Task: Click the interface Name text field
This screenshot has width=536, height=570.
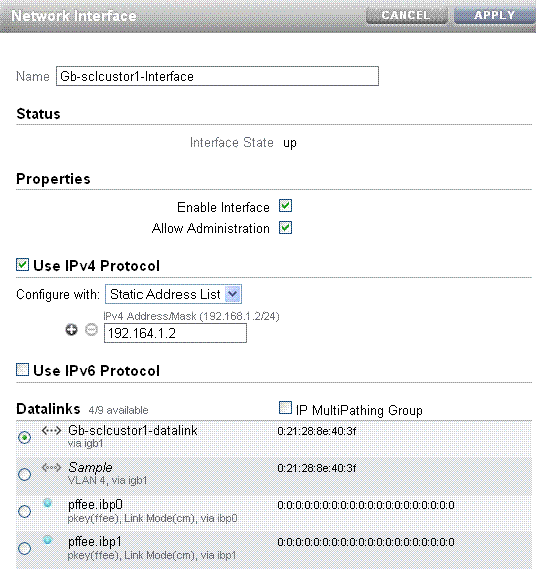Action: [217, 76]
